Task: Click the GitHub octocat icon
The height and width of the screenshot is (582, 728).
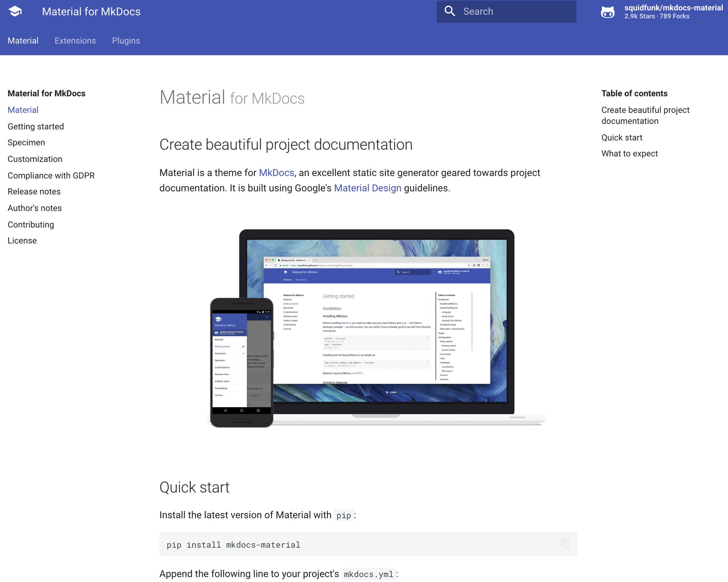Action: pos(607,12)
